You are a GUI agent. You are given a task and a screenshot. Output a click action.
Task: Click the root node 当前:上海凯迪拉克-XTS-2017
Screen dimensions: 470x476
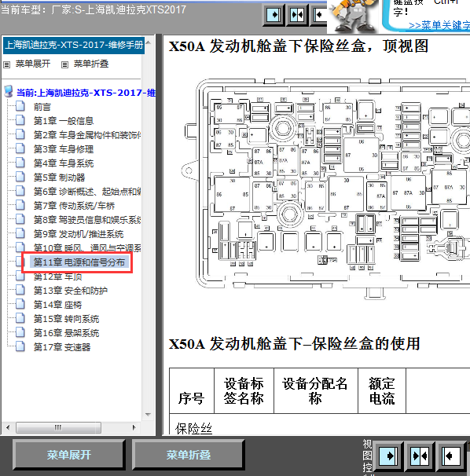coord(86,92)
